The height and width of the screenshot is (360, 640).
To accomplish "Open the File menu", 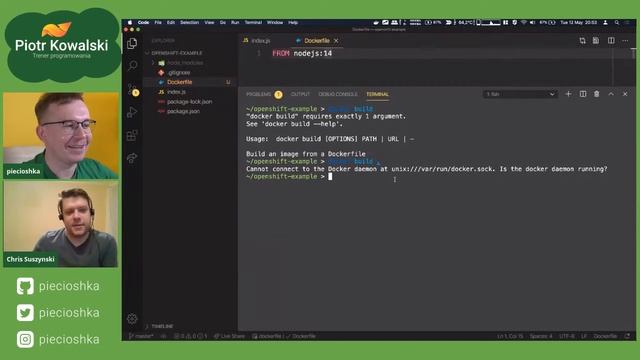I will [158, 22].
